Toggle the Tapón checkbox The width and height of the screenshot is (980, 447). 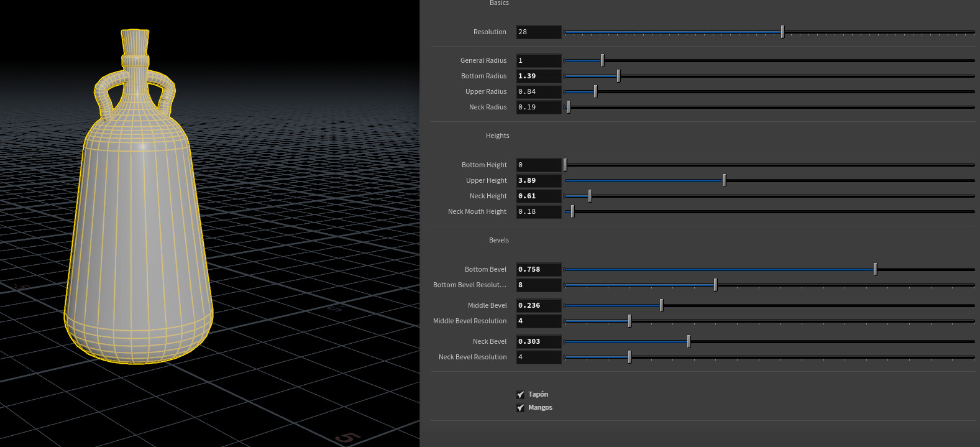tap(520, 395)
